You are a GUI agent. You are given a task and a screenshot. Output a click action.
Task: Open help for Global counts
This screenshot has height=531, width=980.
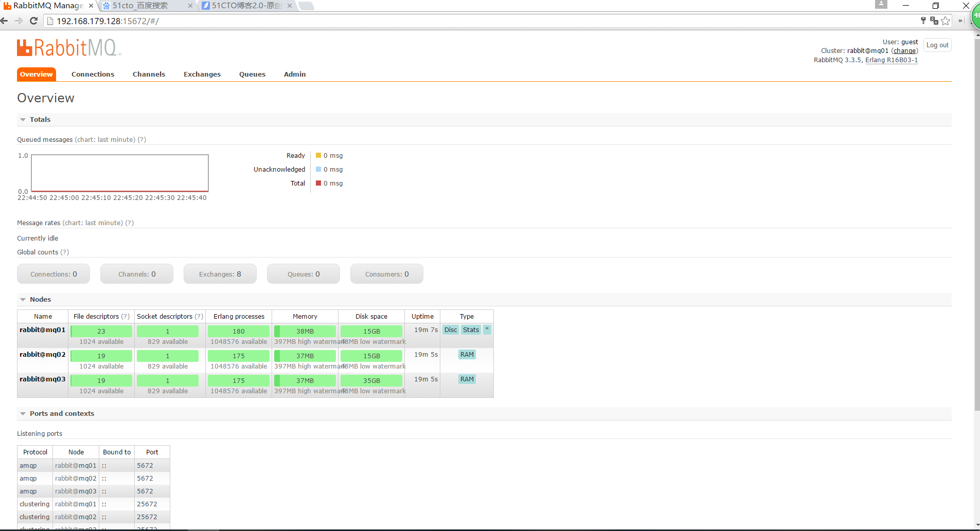click(64, 252)
